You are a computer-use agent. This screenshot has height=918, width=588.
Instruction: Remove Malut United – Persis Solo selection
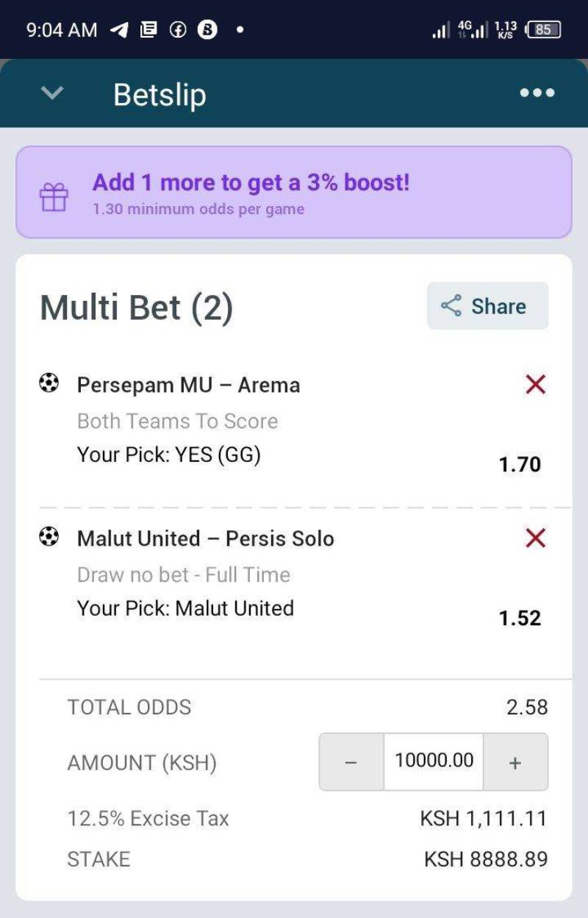pyautogui.click(x=536, y=538)
